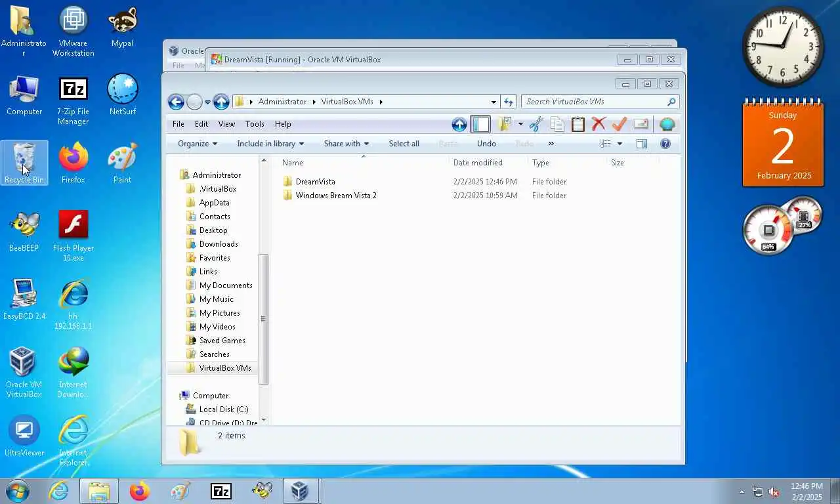The image size is (840, 504).
Task: Click the green shell globe icon
Action: click(667, 124)
